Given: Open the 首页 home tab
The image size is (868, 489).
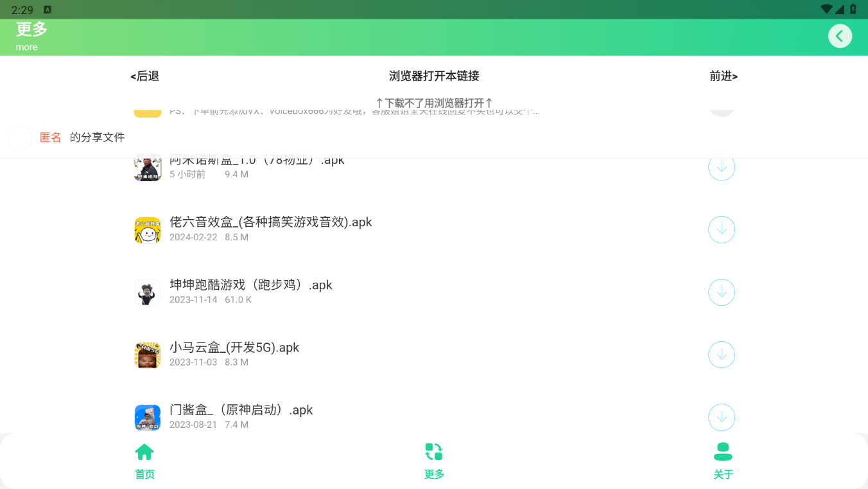Looking at the screenshot, I should [144, 461].
